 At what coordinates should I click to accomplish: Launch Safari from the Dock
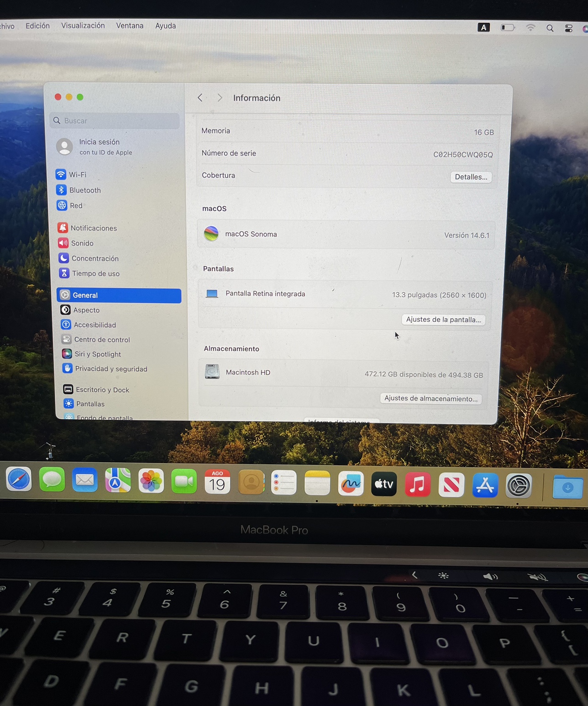[x=19, y=479]
